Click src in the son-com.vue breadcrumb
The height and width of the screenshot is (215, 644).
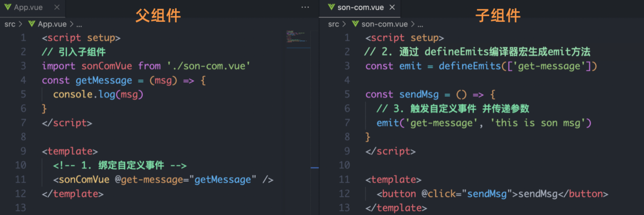[333, 24]
